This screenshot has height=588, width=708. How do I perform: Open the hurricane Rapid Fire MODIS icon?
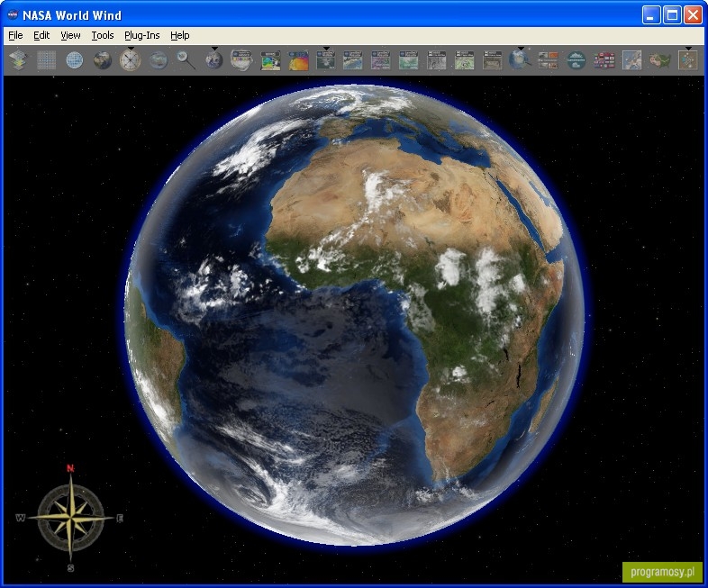pyautogui.click(x=242, y=60)
